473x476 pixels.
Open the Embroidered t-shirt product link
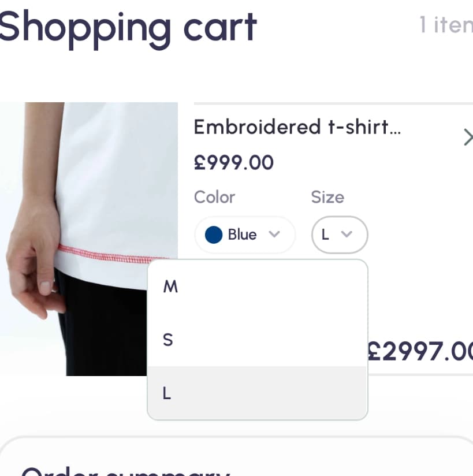coord(297,127)
